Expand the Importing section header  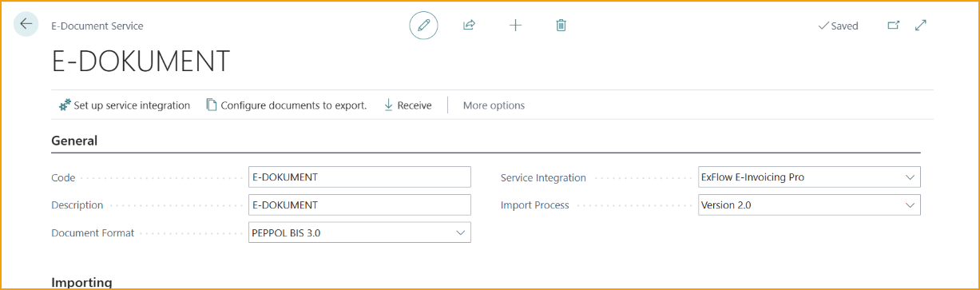pyautogui.click(x=81, y=282)
